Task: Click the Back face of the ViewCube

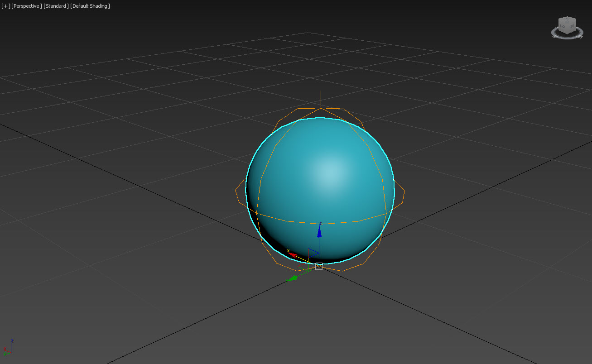Action: (x=563, y=26)
